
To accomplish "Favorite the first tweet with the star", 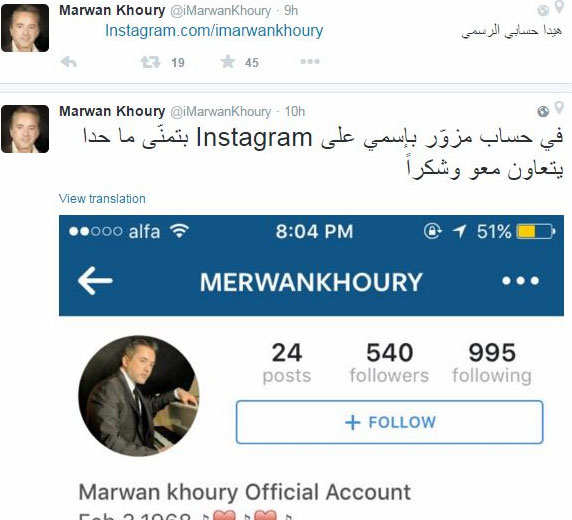I will [228, 62].
